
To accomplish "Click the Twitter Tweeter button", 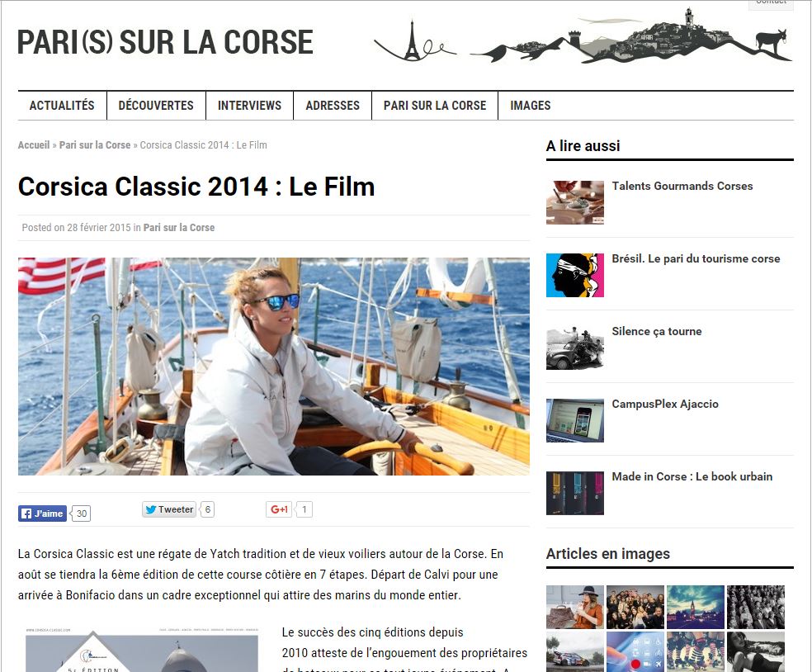I will coord(169,509).
